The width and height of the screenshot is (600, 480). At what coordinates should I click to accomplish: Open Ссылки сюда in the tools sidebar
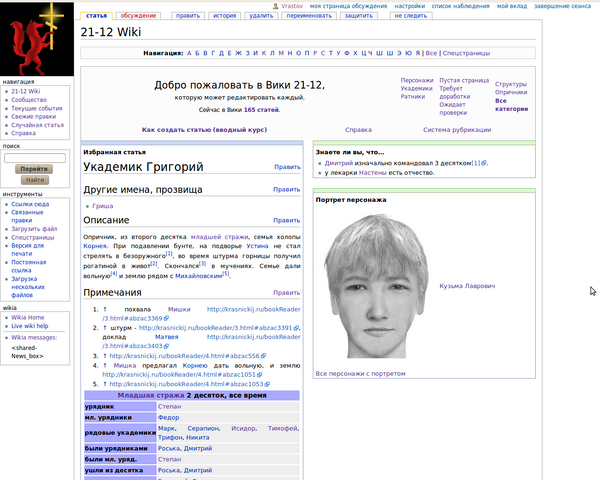coord(30,204)
